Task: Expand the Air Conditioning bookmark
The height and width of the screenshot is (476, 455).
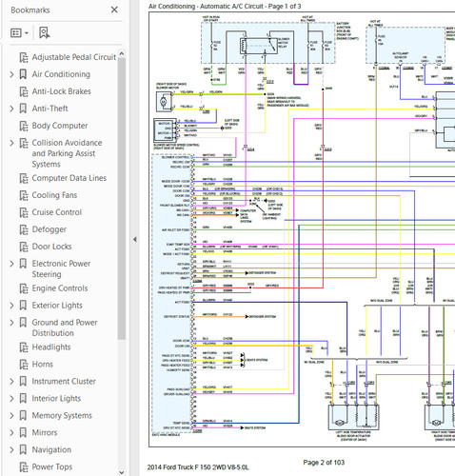Action: (x=11, y=74)
